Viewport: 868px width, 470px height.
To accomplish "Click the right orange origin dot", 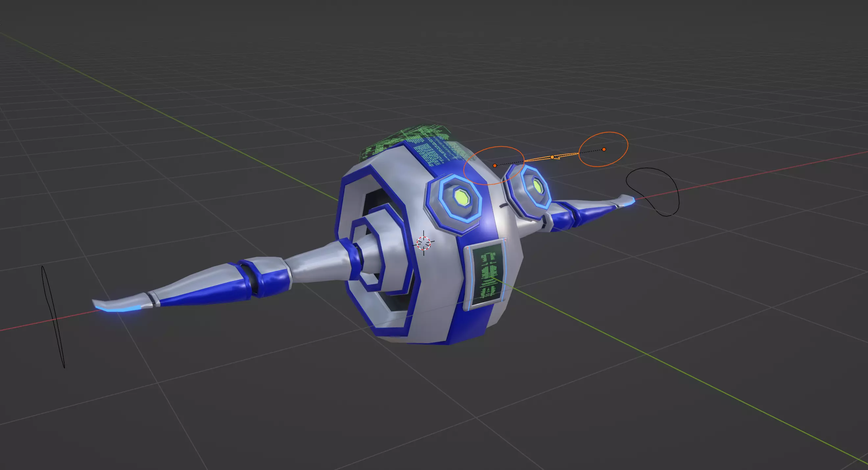I will tap(604, 149).
